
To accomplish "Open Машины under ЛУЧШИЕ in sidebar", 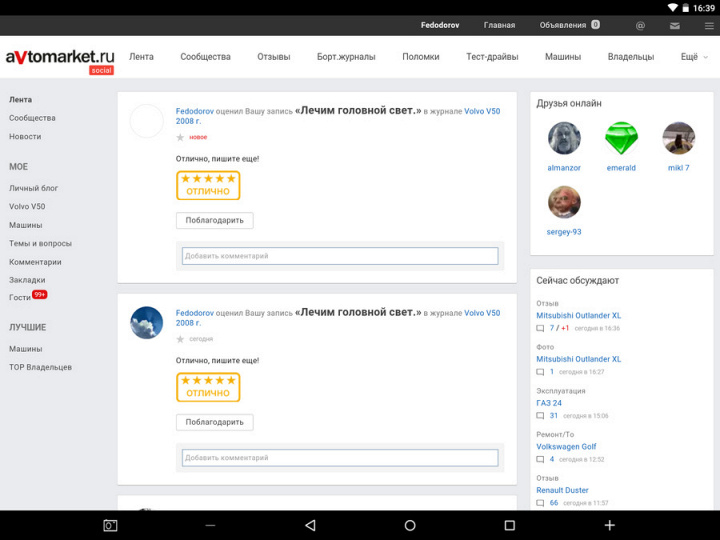I will point(26,349).
